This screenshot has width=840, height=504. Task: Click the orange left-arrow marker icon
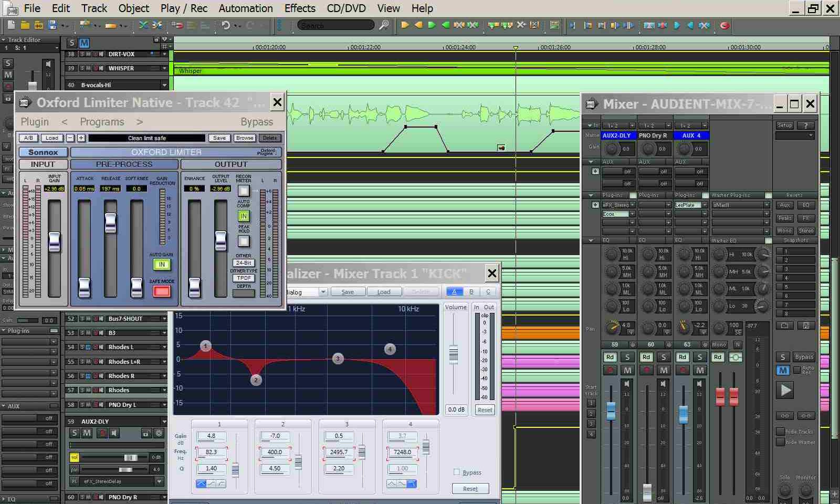418,25
